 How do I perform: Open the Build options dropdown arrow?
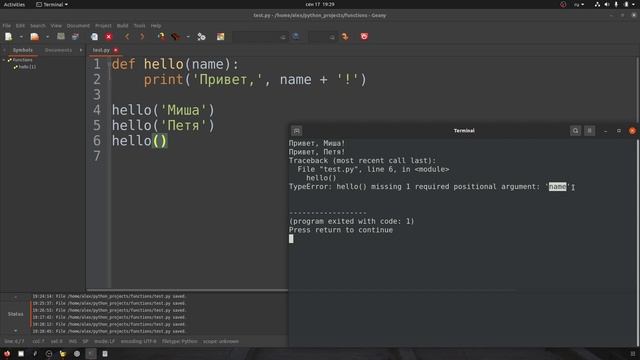point(188,37)
